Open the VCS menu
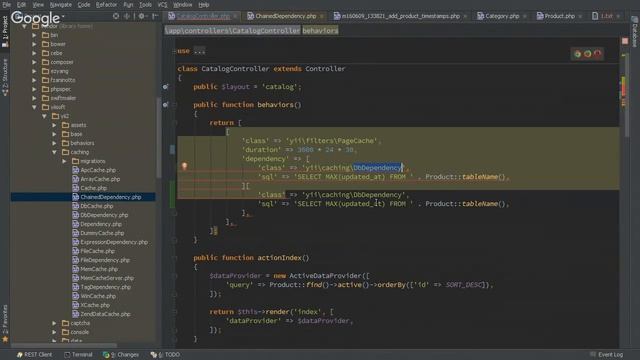Viewport: 640px width, 360px height. pos(162,4)
